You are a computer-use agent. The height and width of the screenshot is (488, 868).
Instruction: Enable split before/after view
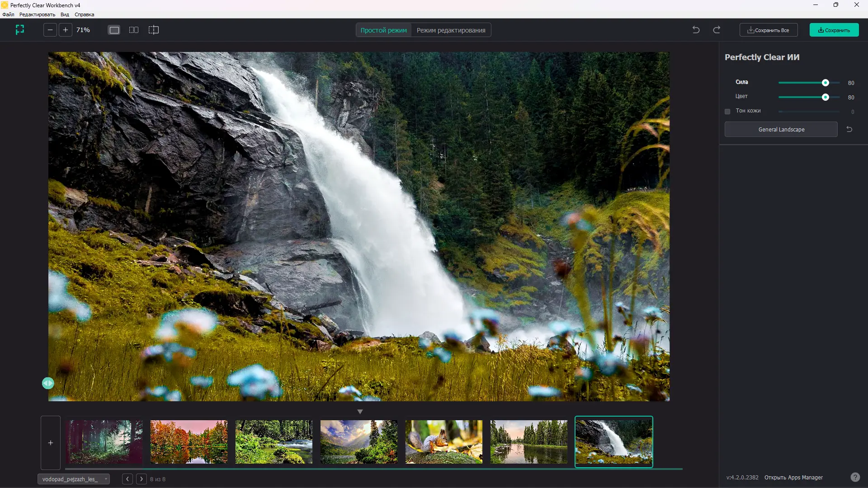point(154,30)
